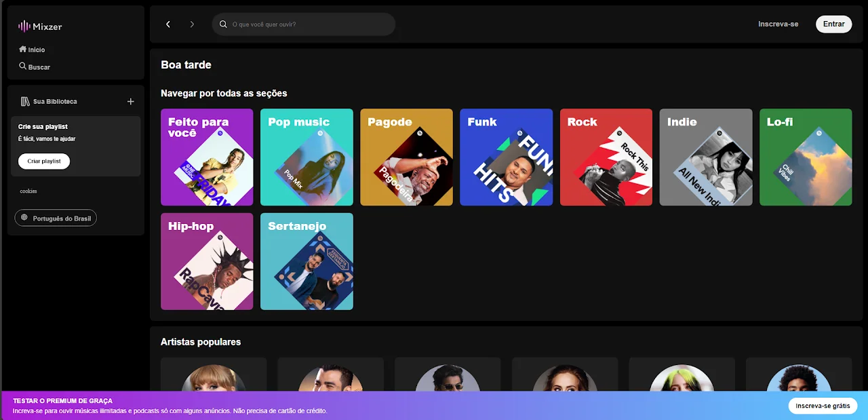Click 'TESTAR O PREMIUM DE GRAÇA' banner text
Screen dimensions: 868x420
[62, 401]
